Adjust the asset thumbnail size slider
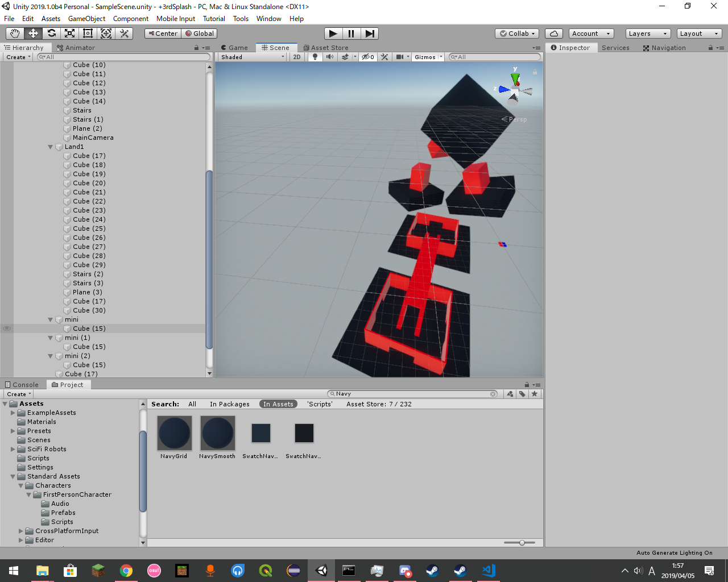This screenshot has height=582, width=728. tap(522, 543)
